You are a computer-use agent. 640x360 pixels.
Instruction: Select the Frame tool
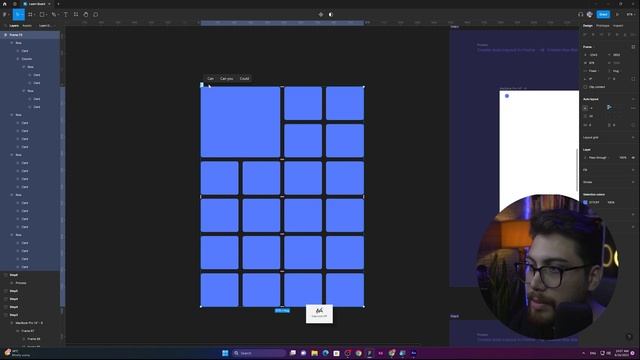click(31, 14)
